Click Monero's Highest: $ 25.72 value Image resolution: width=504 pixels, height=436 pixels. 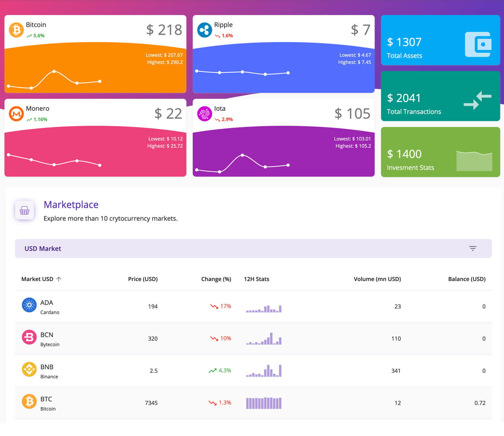coord(165,146)
